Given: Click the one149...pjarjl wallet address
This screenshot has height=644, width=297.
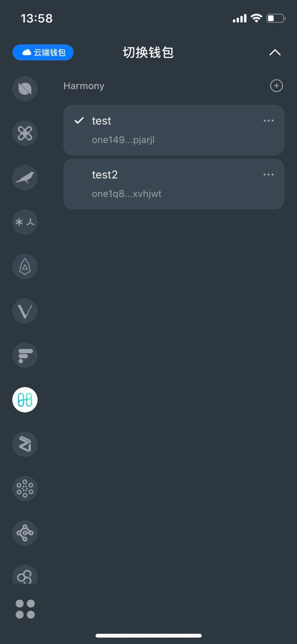Looking at the screenshot, I should [123, 140].
